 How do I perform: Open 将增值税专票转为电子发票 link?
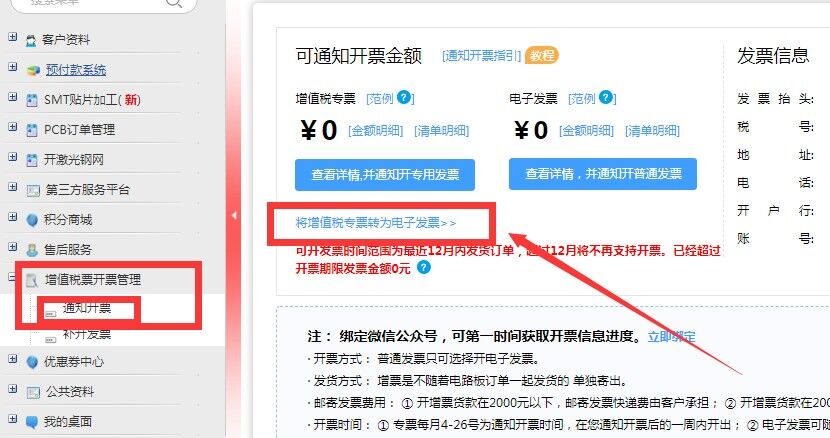click(375, 223)
